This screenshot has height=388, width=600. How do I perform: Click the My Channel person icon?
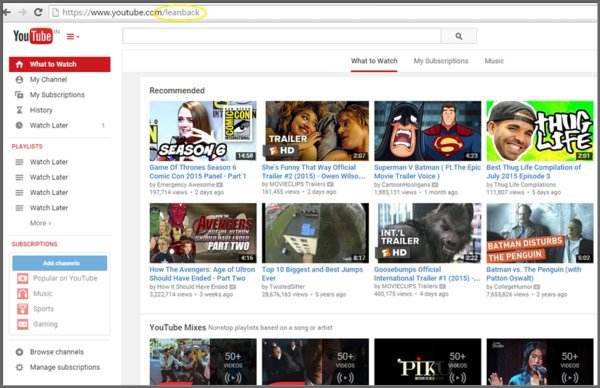[x=19, y=80]
